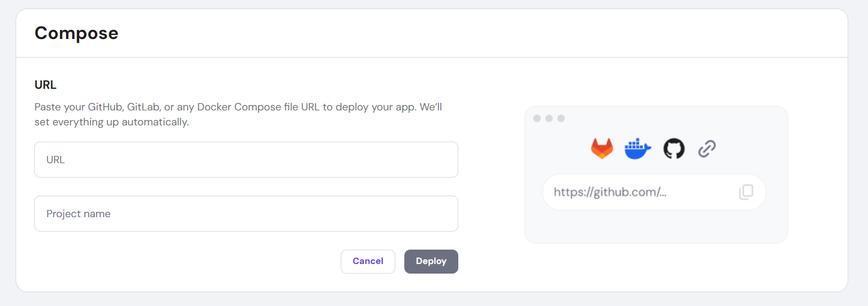This screenshot has width=868, height=306.
Task: Click the word GitLab in the description
Action: coord(145,107)
